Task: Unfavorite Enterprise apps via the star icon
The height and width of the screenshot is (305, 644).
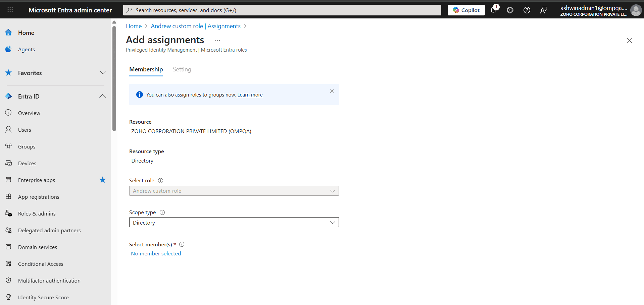Action: coord(103,180)
